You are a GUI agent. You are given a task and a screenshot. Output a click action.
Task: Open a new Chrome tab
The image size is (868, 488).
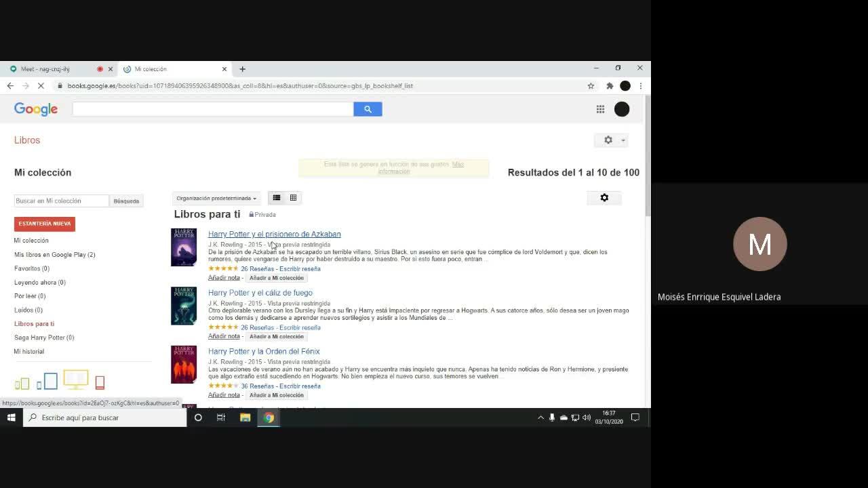tap(242, 69)
